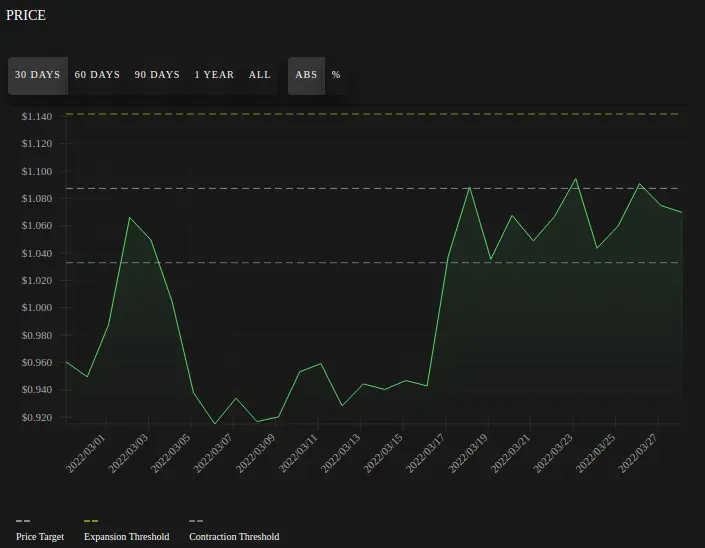Click the 2022/03/07 date axis label
Screen dimensions: 705x548
(213, 453)
